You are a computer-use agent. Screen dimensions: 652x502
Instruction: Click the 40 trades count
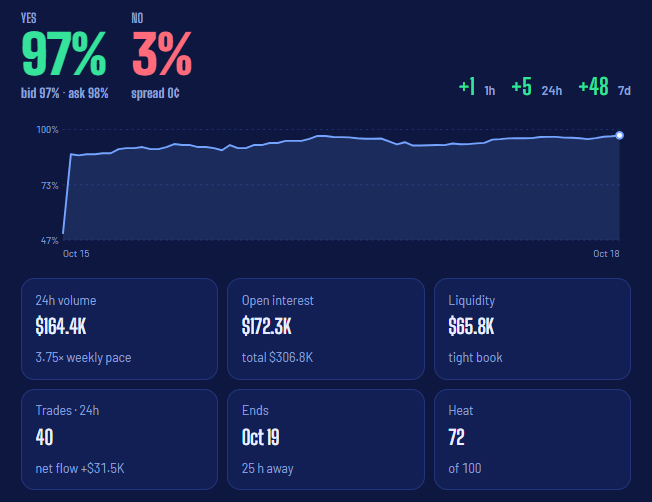44,437
